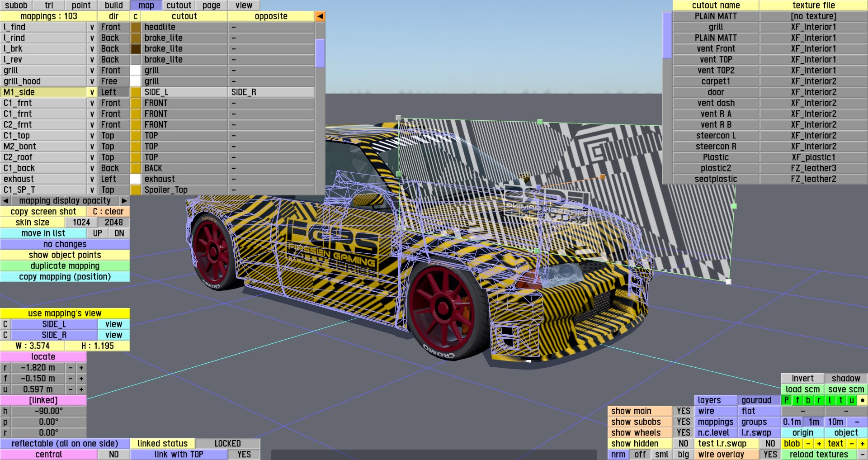This screenshot has height=460, width=868.
Task: Click minus for the r locate value
Action: [x=71, y=368]
